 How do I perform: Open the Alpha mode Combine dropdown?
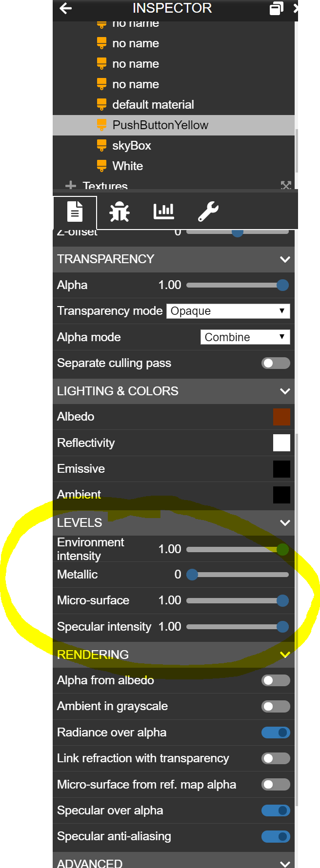coord(245,337)
